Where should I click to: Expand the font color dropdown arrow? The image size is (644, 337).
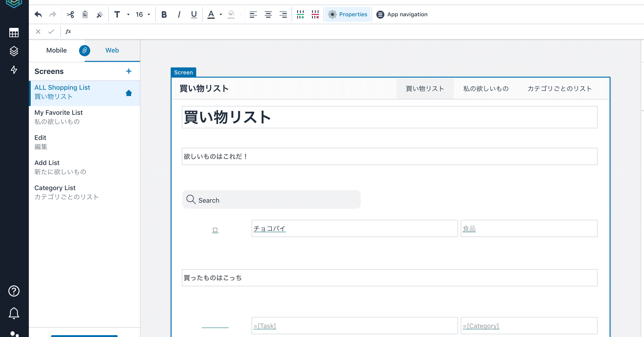coord(221,14)
